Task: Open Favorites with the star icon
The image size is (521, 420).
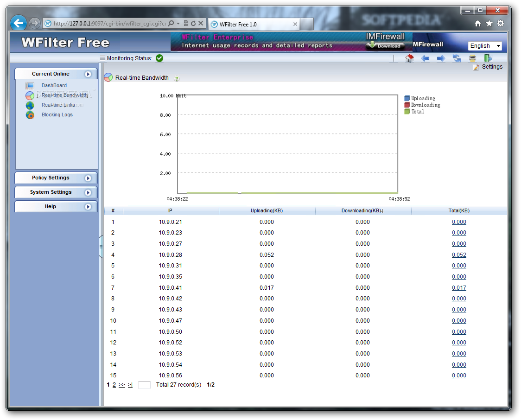Action: point(489,23)
